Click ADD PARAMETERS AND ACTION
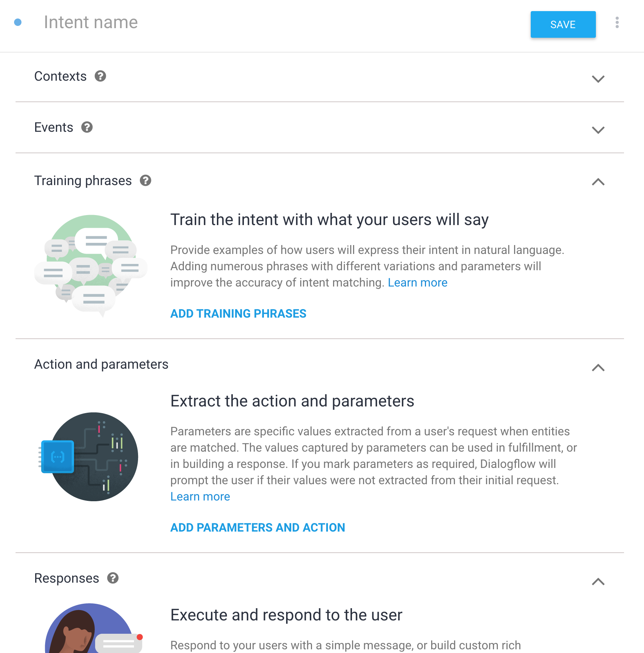 [x=258, y=528]
